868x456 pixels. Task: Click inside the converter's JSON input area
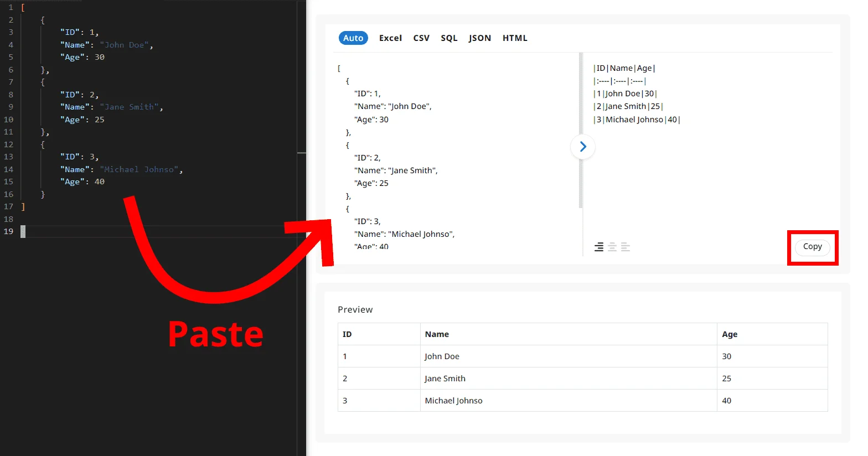456,154
